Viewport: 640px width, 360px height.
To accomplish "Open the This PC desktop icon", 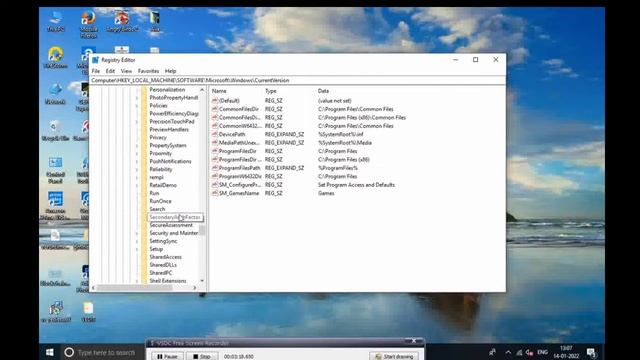I will click(56, 22).
